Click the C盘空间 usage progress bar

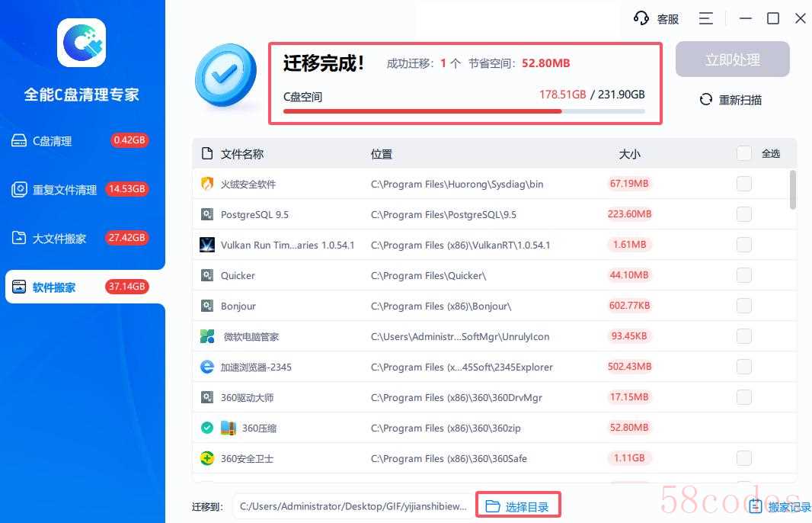pos(464,111)
